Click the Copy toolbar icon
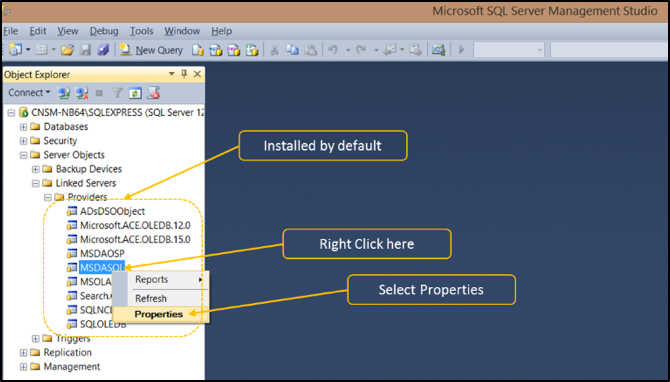 [x=292, y=50]
